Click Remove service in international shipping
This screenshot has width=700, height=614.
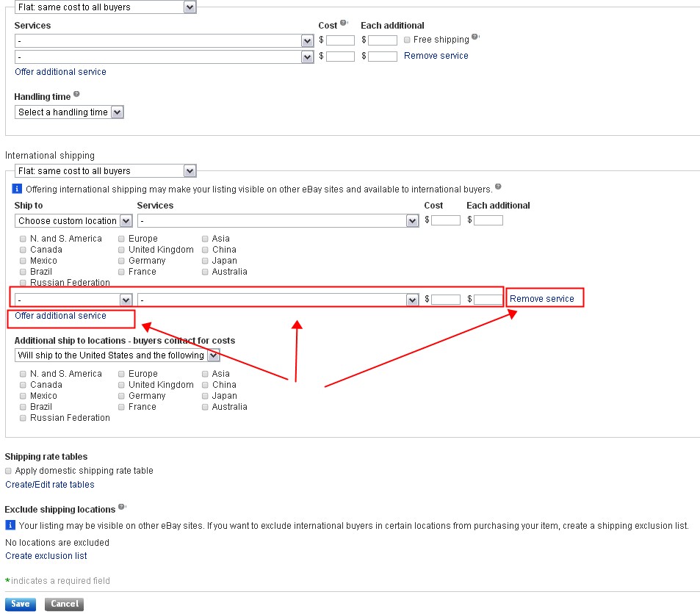(541, 299)
